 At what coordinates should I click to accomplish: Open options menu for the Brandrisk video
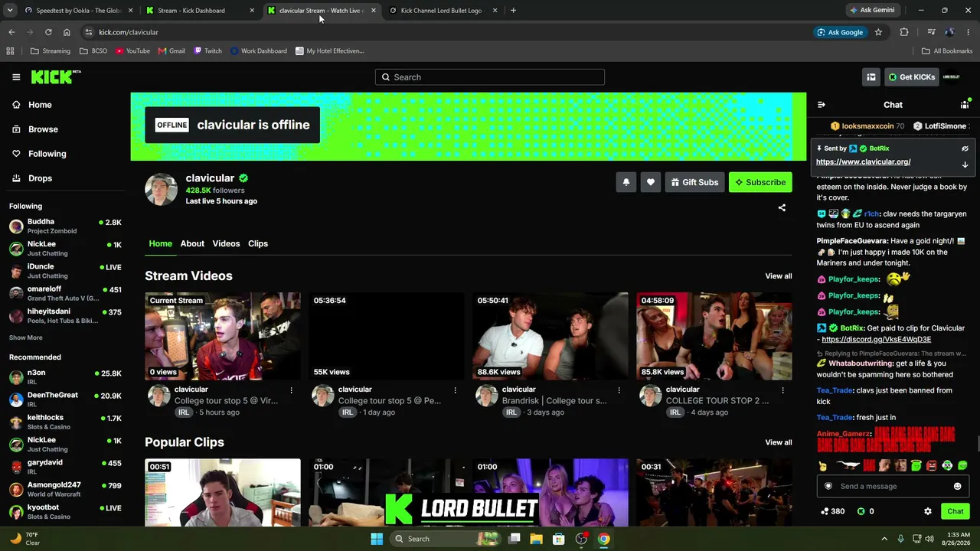619,390
